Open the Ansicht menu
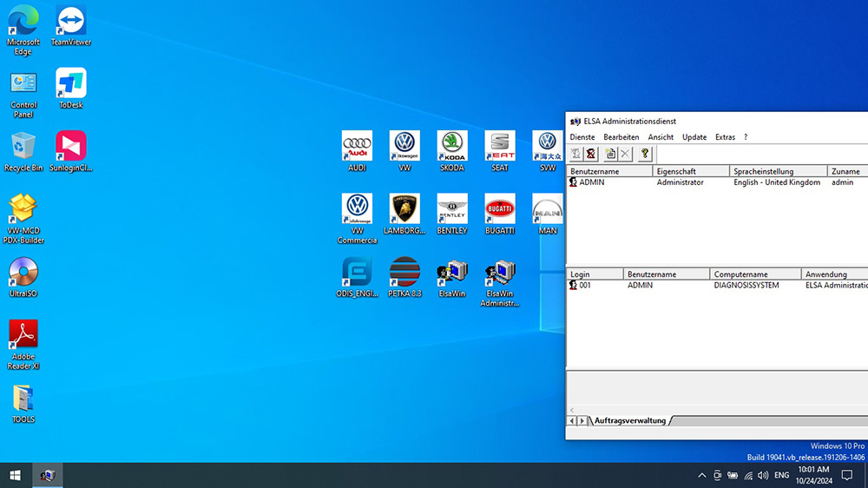This screenshot has width=868, height=488. tap(661, 137)
